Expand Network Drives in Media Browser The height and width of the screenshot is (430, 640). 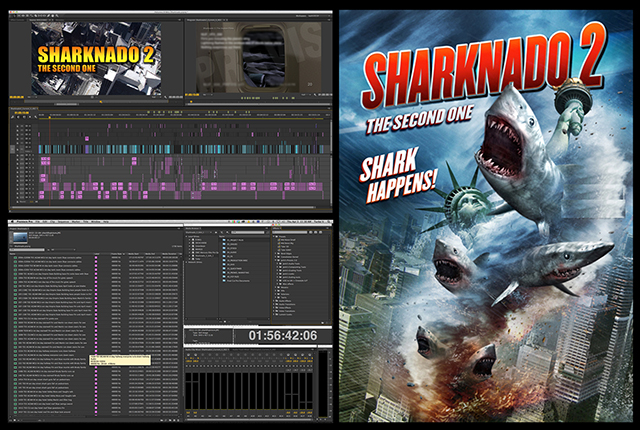(x=186, y=262)
